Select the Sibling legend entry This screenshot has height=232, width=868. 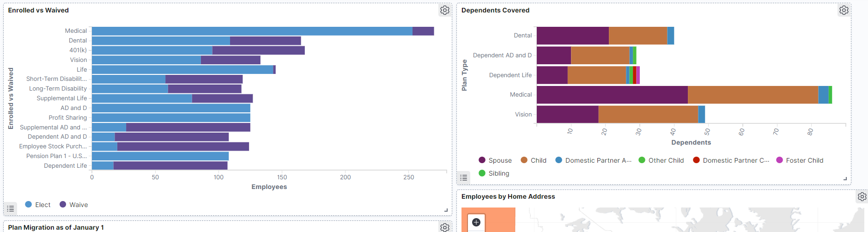point(494,173)
